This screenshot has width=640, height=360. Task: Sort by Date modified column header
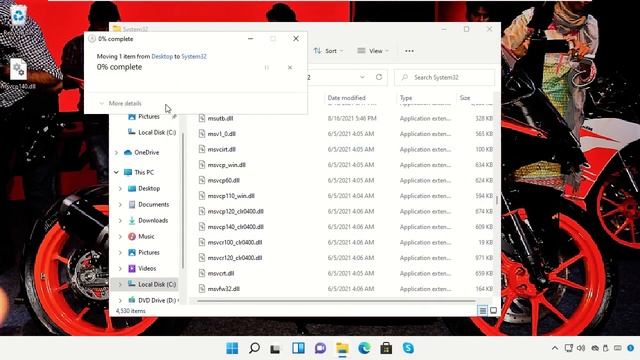click(347, 98)
